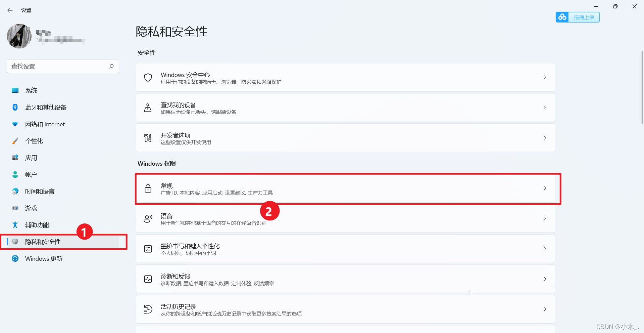Click the vertical scrollbar on the right

[642, 87]
